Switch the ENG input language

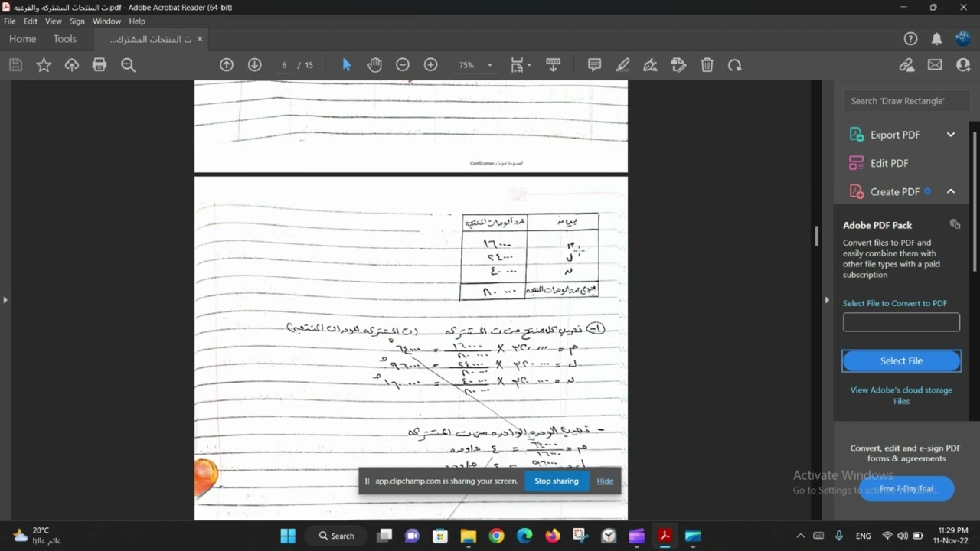(x=864, y=536)
